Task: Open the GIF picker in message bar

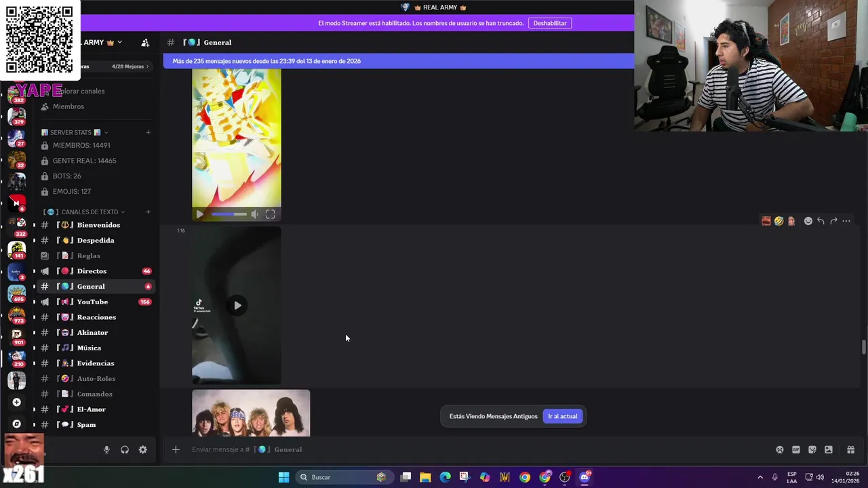Action: click(795, 449)
